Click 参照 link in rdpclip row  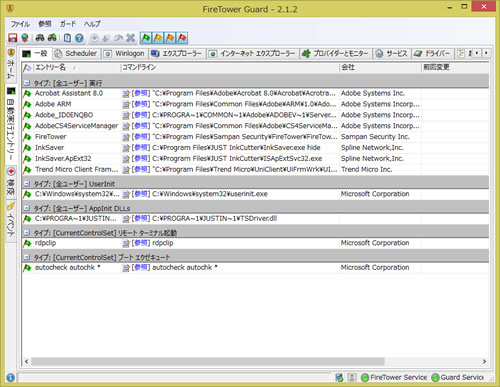pos(141,243)
